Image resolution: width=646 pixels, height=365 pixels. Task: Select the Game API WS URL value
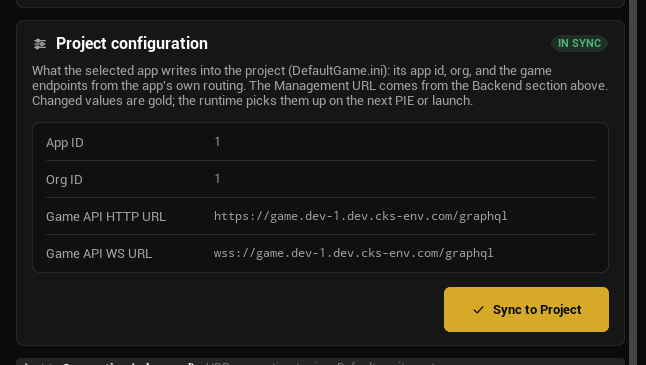(353, 253)
